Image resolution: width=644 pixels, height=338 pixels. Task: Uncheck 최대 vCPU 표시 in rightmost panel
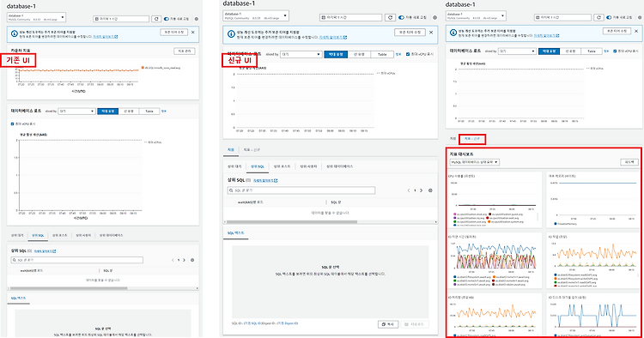click(x=615, y=51)
